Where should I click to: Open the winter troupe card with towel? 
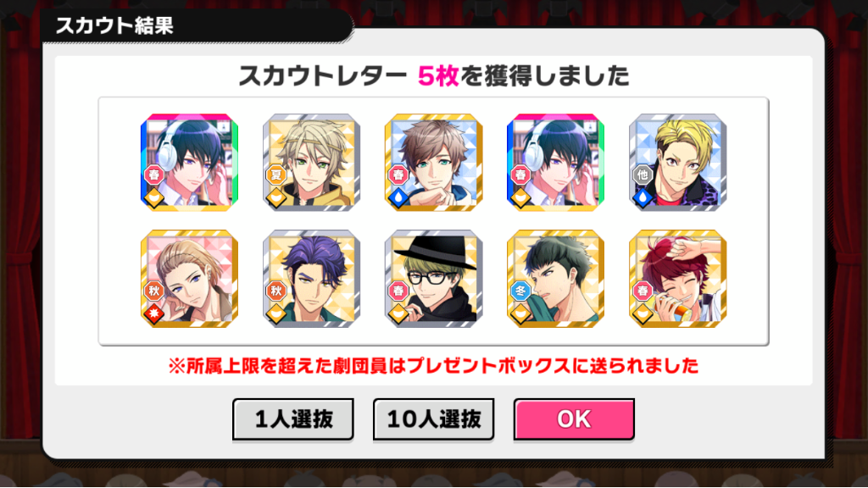pyautogui.click(x=556, y=278)
